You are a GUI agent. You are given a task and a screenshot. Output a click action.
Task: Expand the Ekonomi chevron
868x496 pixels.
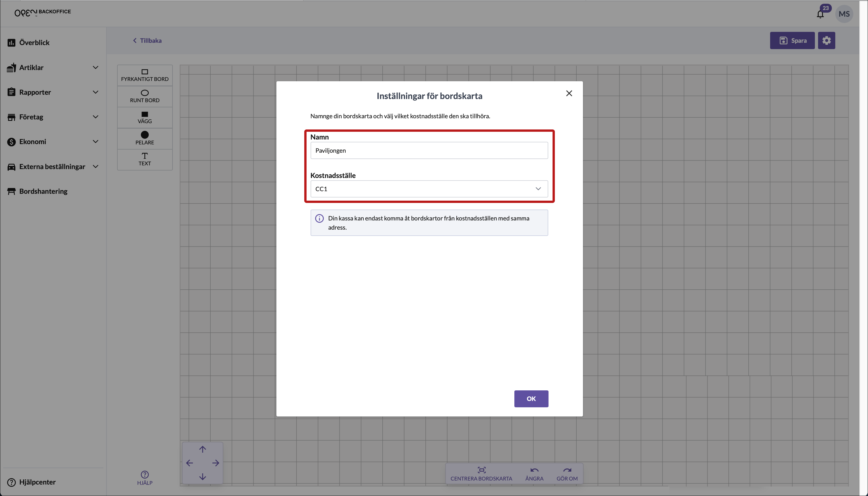point(95,142)
